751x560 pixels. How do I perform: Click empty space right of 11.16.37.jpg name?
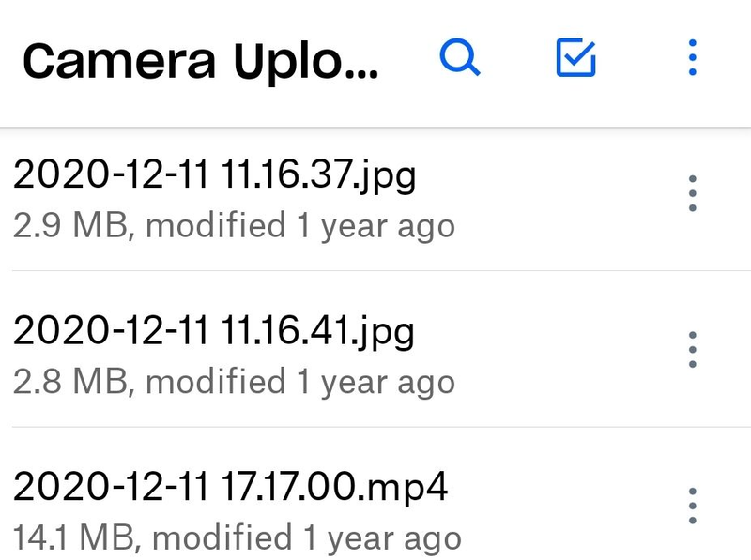point(544,176)
